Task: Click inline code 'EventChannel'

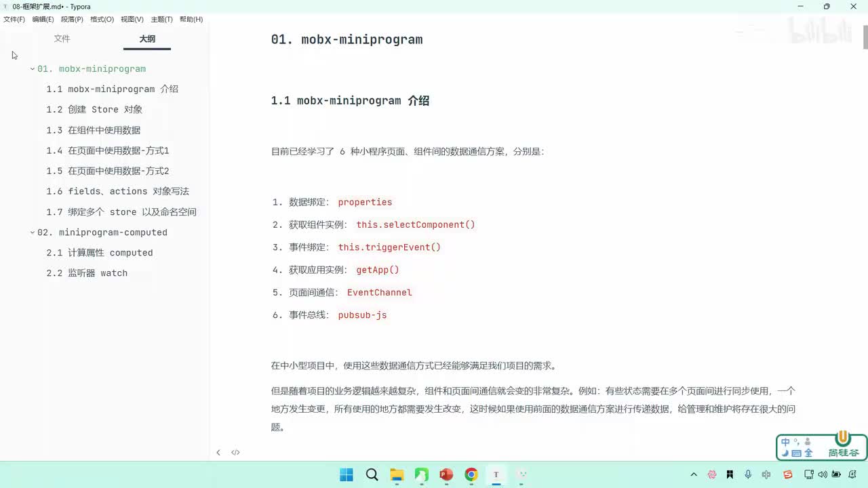Action: pos(380,293)
